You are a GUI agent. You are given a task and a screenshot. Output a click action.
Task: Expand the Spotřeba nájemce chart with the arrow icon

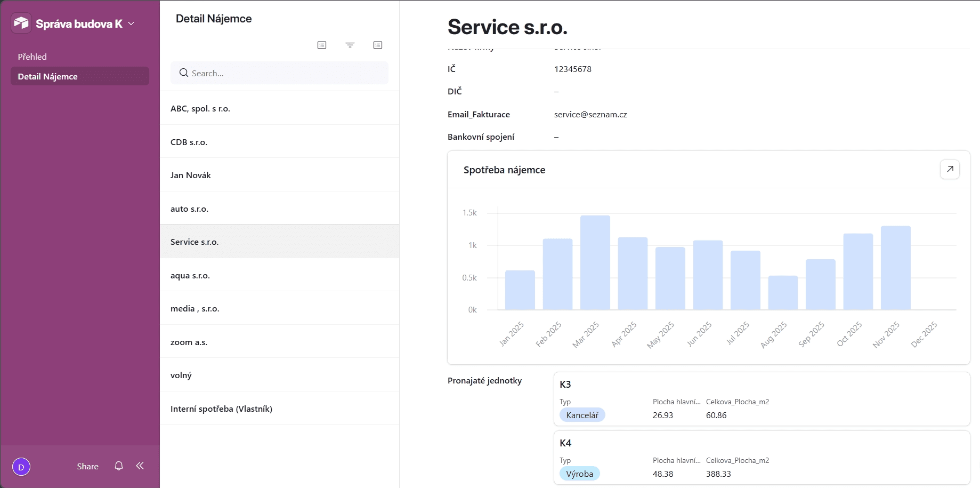pyautogui.click(x=950, y=170)
